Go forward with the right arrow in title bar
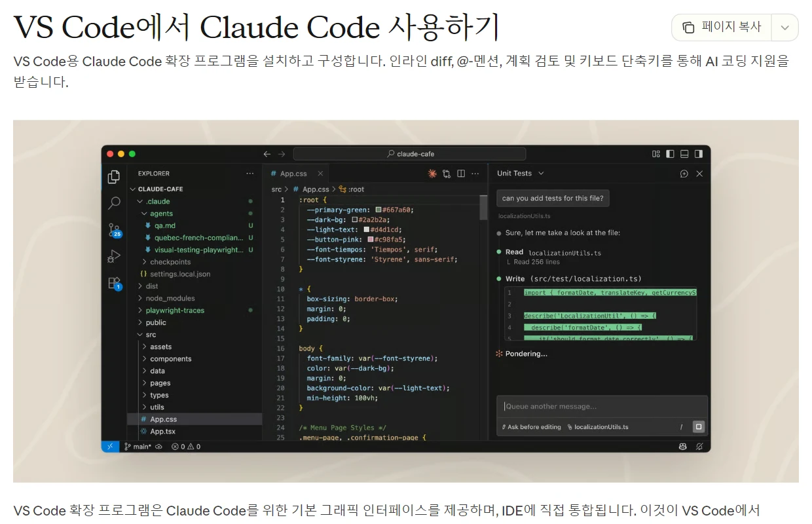This screenshot has height=524, width=812. coord(282,154)
